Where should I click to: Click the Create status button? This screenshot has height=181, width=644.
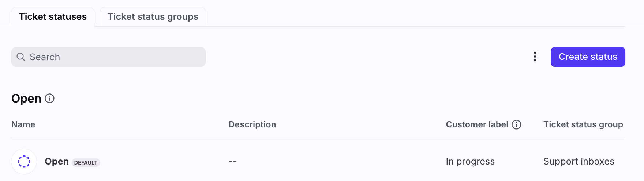(588, 57)
